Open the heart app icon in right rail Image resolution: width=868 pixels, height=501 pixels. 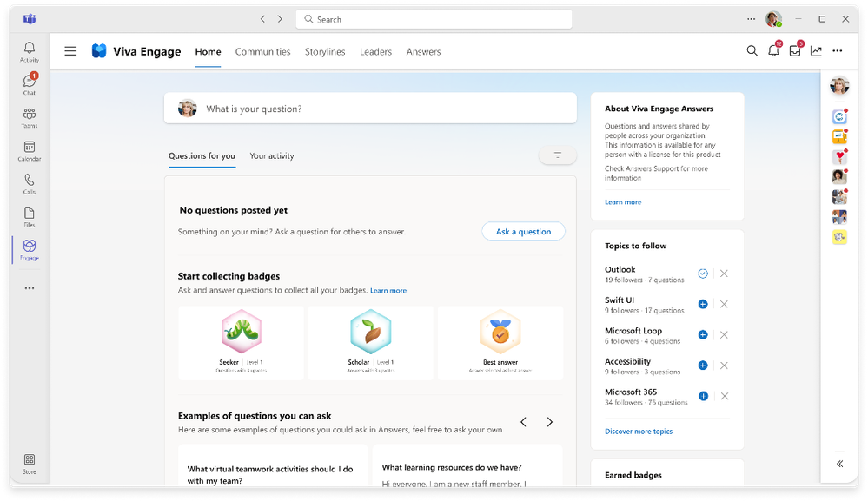tap(840, 156)
